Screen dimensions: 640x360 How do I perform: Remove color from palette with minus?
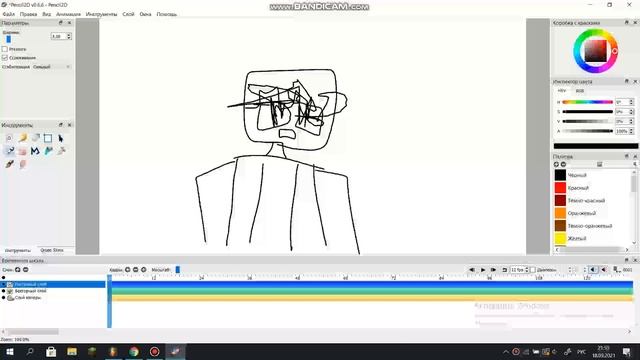(x=563, y=164)
